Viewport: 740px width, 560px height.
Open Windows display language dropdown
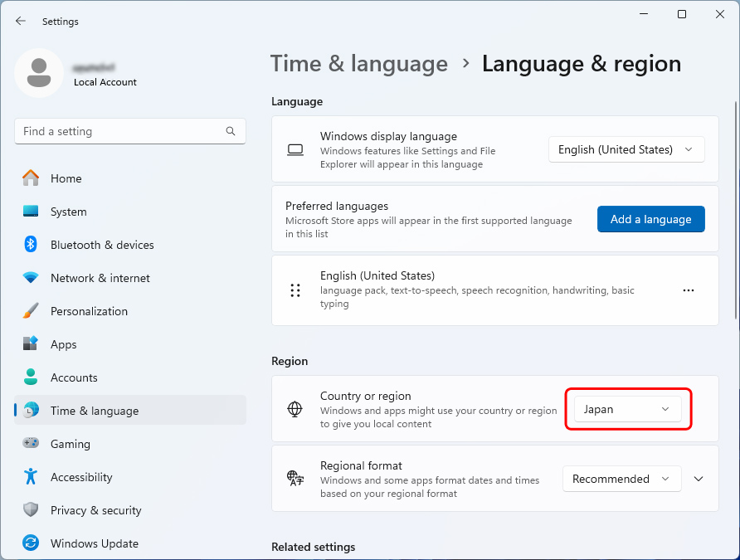pyautogui.click(x=626, y=149)
